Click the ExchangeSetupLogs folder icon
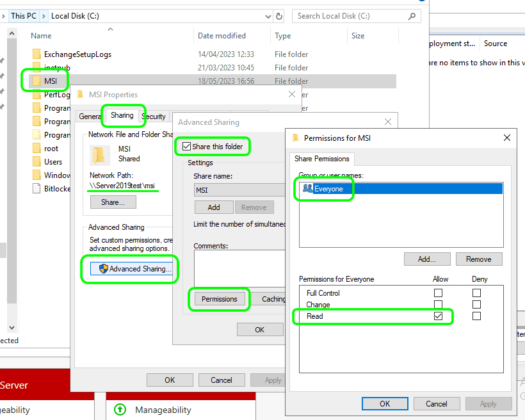The height and width of the screenshot is (420, 525). pos(36,54)
